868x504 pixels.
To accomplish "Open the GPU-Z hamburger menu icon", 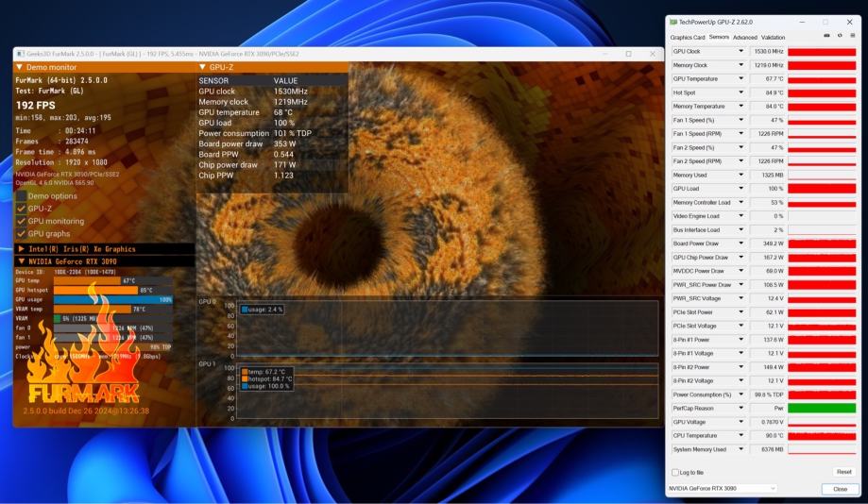I will (x=852, y=36).
